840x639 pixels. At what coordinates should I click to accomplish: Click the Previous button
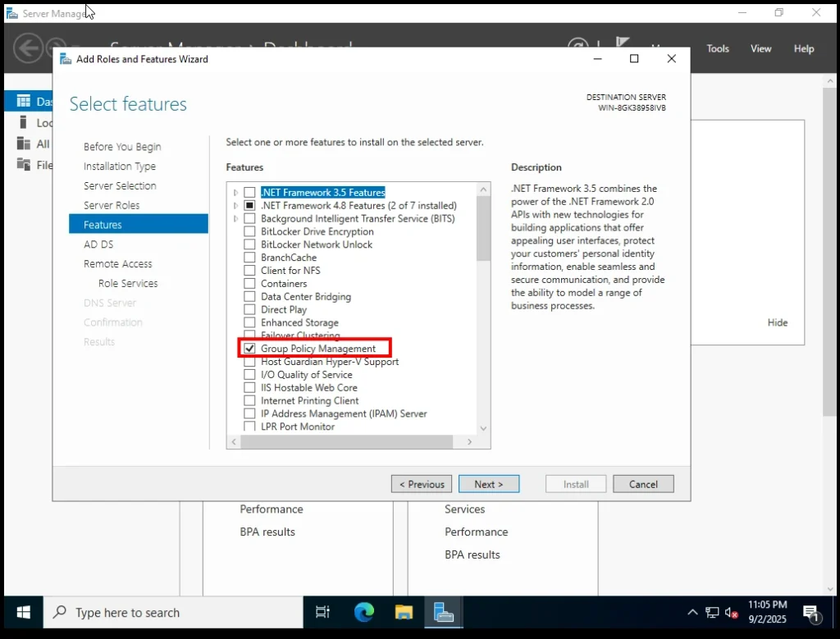point(422,484)
